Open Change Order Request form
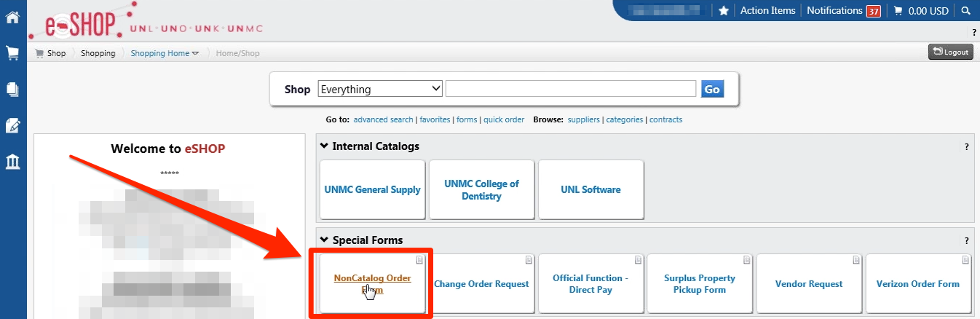Screen dimensions: 980x319 [x=481, y=284]
